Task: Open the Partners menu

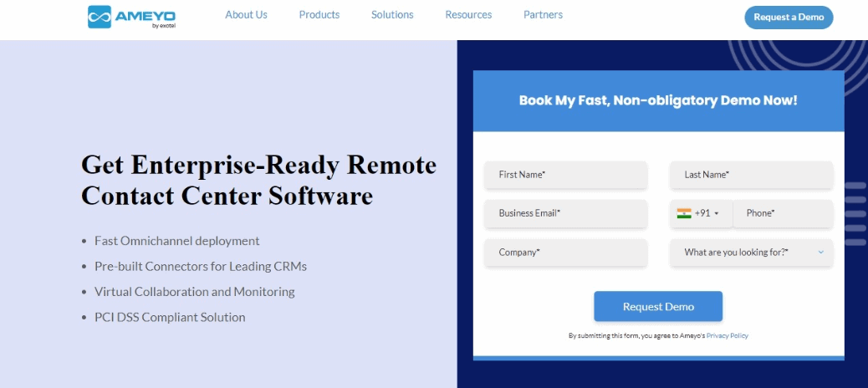Action: [x=543, y=15]
